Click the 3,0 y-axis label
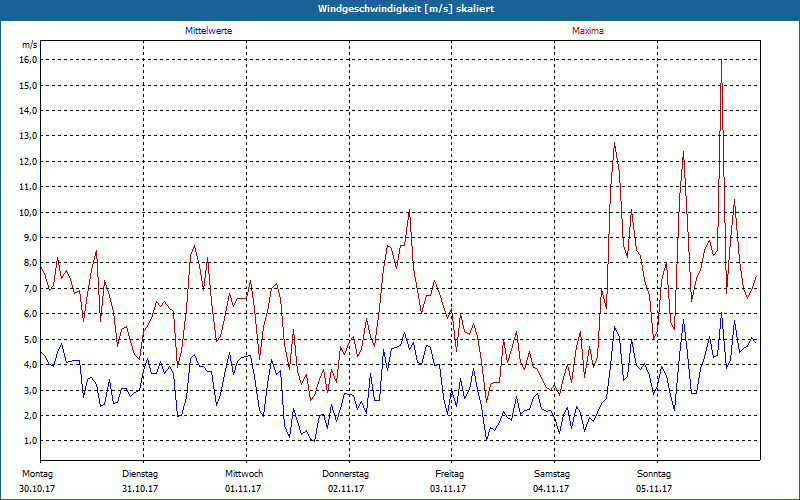This screenshot has height=500, width=800. coord(31,390)
